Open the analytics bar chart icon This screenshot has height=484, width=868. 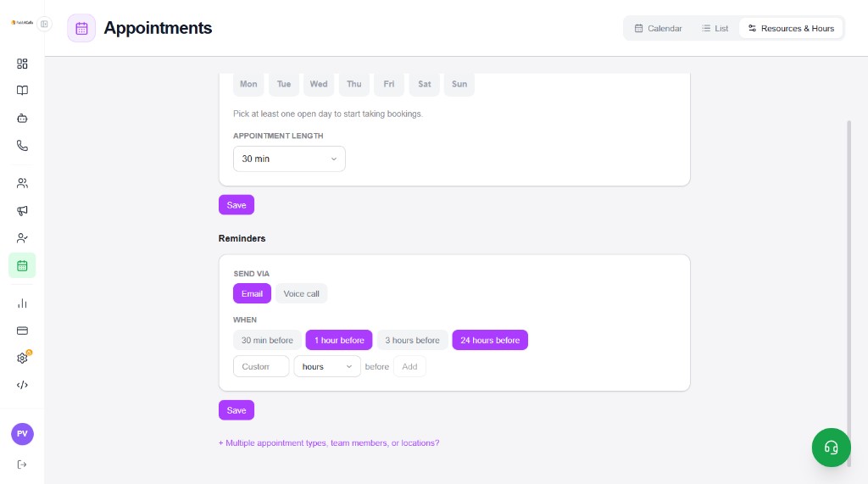(22, 303)
